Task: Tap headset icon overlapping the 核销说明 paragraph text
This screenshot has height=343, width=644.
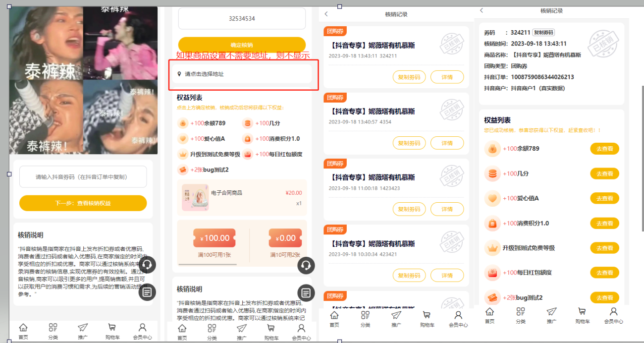Action: coord(147,265)
